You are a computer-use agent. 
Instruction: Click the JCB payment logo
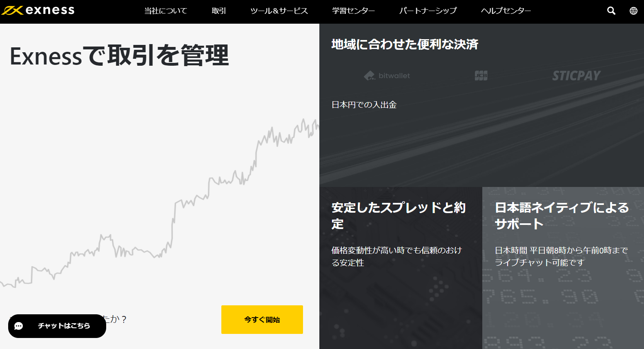(x=481, y=76)
